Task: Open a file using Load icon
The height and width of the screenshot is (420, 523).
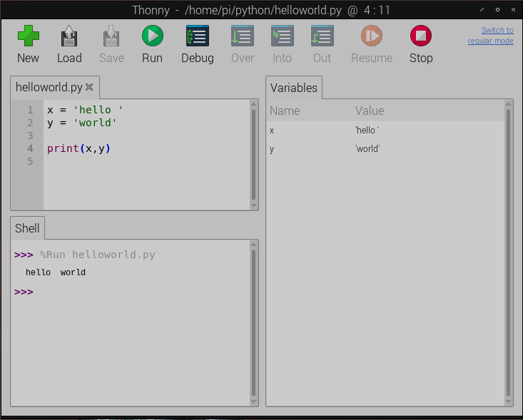Action: (x=69, y=36)
